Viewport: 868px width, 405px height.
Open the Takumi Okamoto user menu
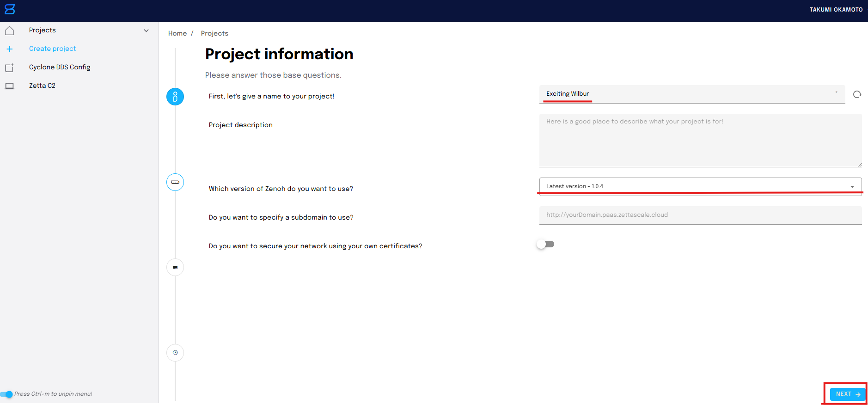pos(836,10)
